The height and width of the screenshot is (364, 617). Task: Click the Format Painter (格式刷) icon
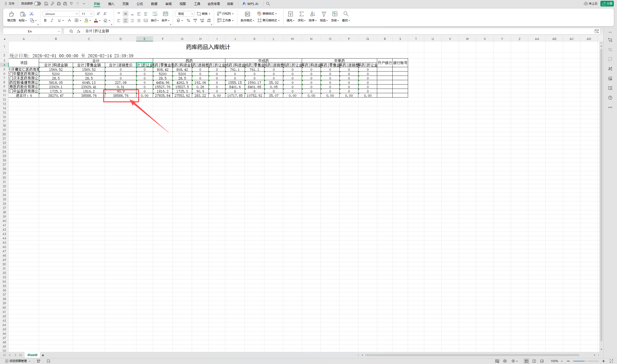11,14
